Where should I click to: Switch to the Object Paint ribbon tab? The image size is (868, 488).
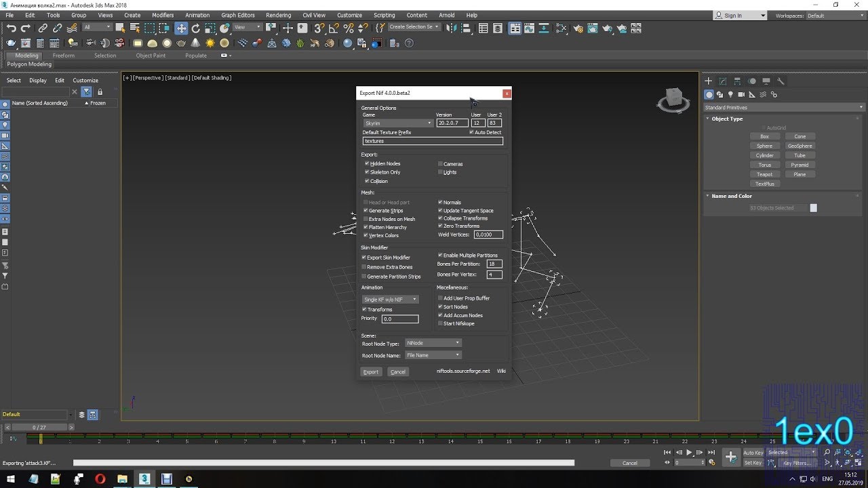click(151, 56)
